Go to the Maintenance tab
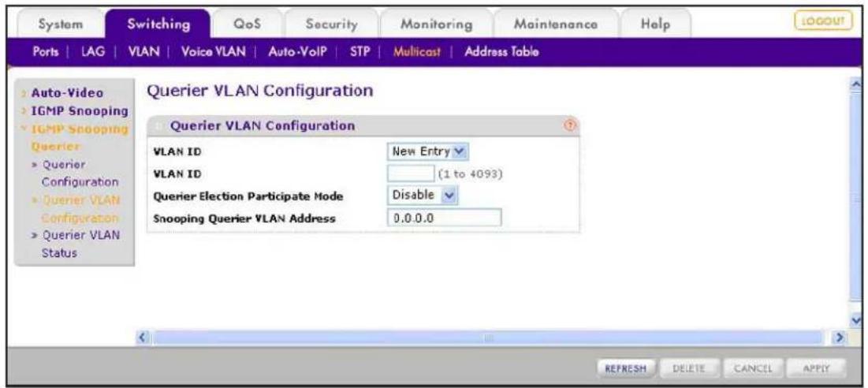 (x=555, y=24)
